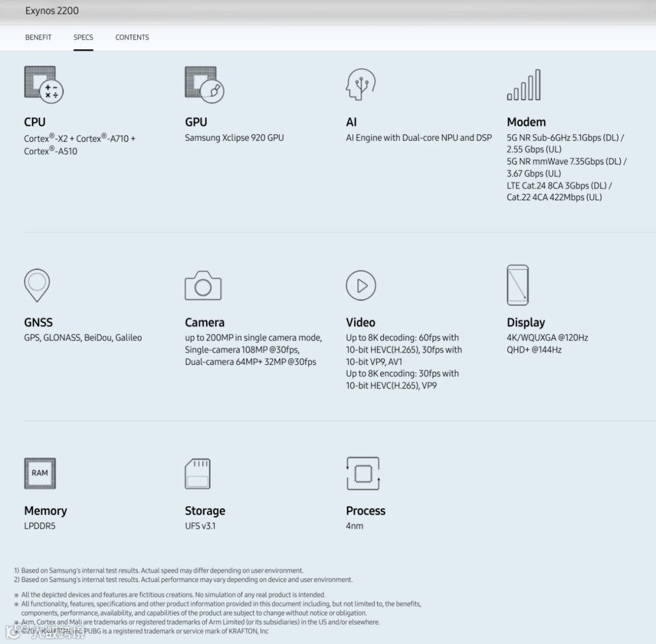
Task: Click the GNSS heading
Action: pos(38,322)
